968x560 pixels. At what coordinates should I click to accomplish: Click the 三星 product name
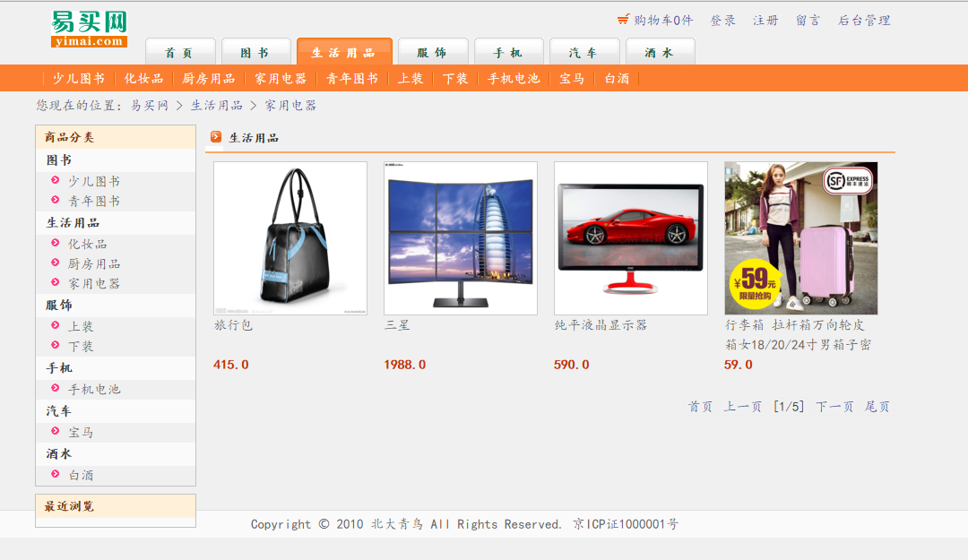pos(397,324)
